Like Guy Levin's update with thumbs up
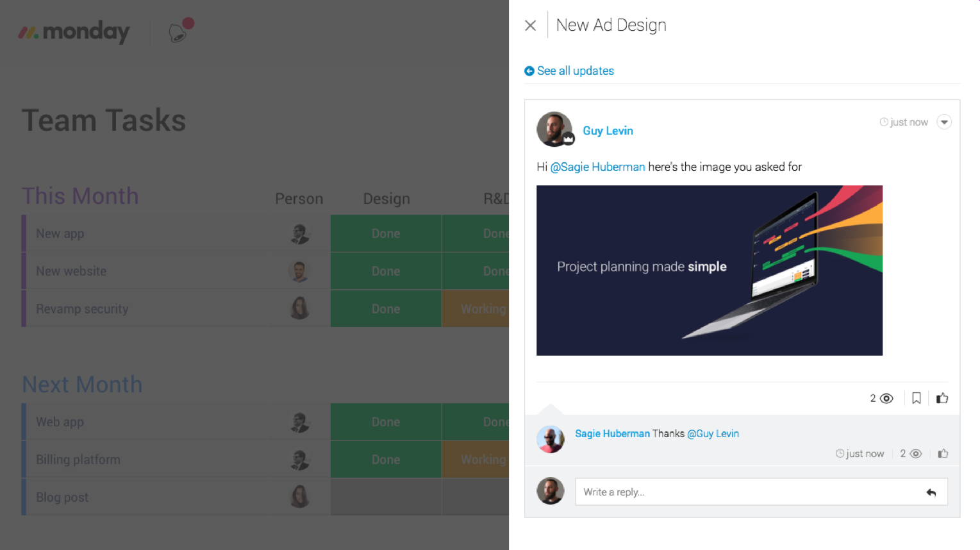This screenshot has width=980, height=550. click(942, 399)
